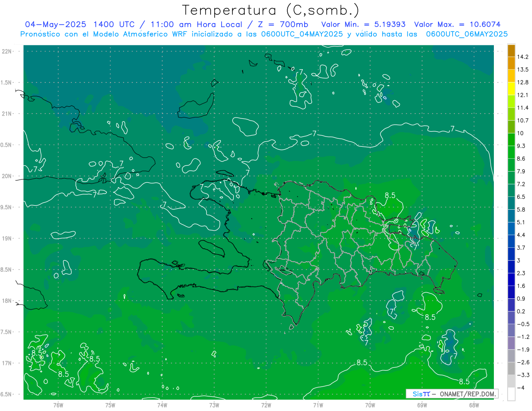Select the "Valor Max. = 10.6074" text
The width and height of the screenshot is (532, 411).
[458, 24]
